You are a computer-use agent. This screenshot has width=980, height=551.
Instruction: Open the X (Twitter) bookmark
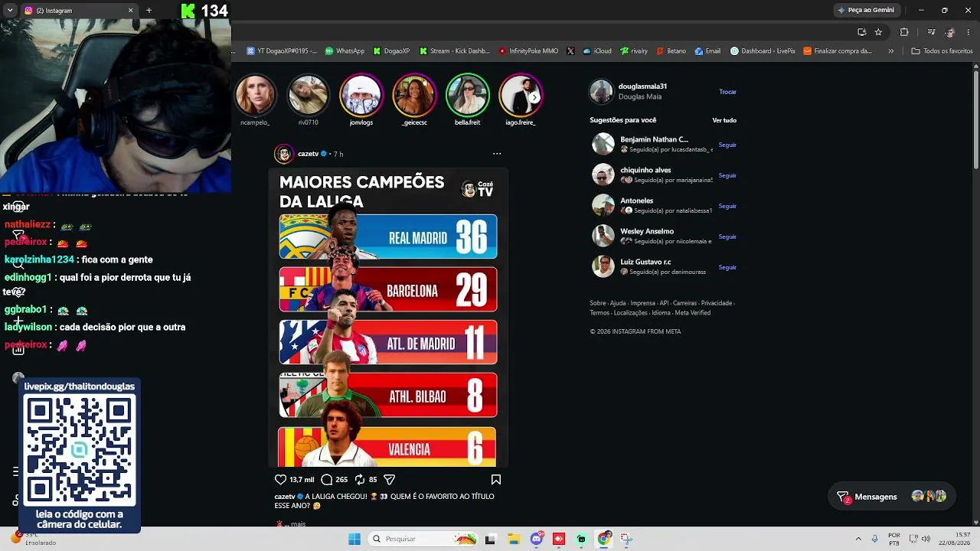(x=570, y=51)
